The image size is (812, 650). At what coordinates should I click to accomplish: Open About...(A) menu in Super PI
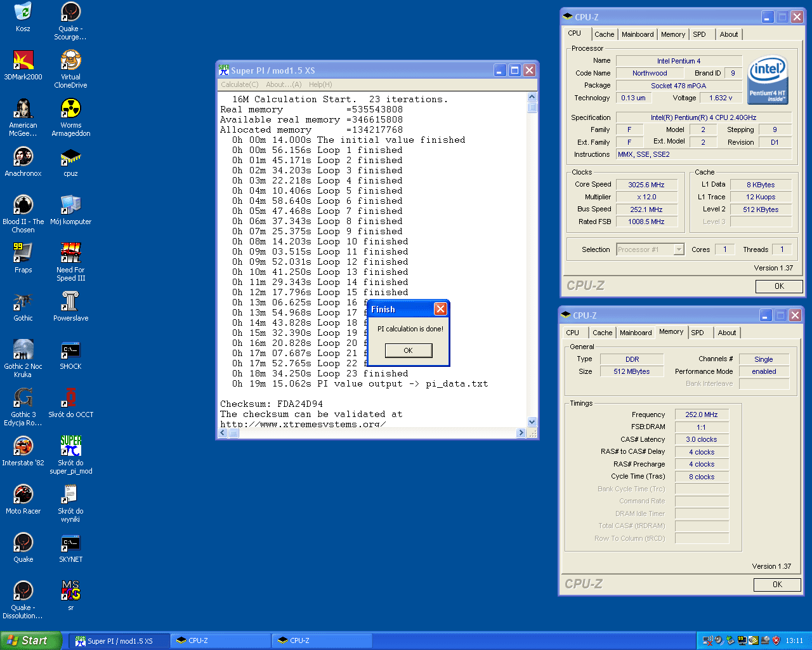(284, 84)
